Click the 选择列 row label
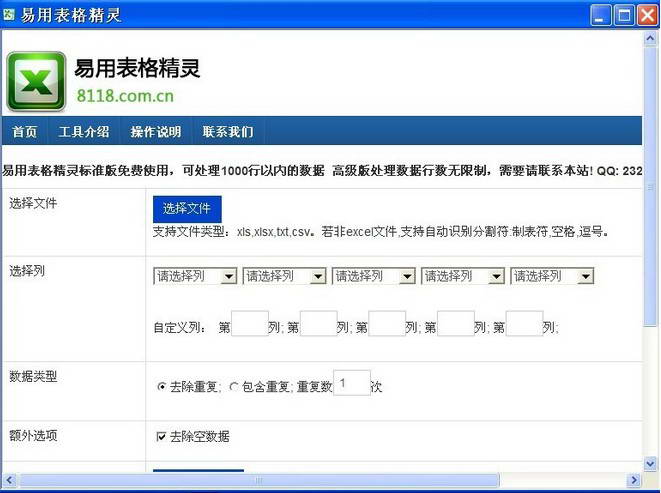The width and height of the screenshot is (661, 493). [27, 271]
